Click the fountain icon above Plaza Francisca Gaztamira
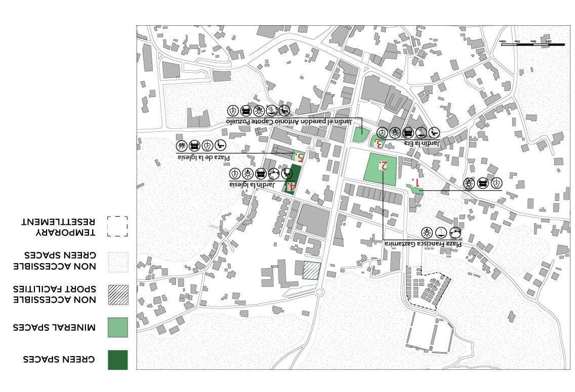 pos(441,232)
